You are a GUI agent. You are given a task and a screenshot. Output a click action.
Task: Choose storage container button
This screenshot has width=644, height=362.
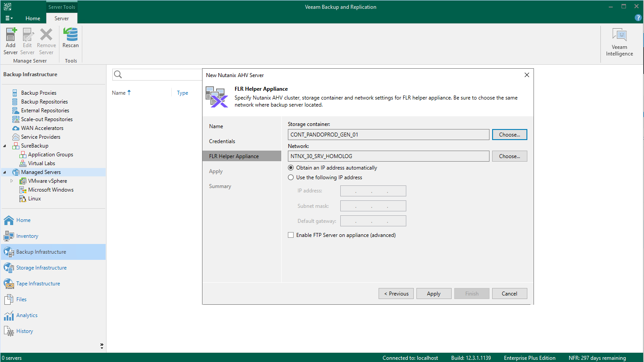(509, 135)
